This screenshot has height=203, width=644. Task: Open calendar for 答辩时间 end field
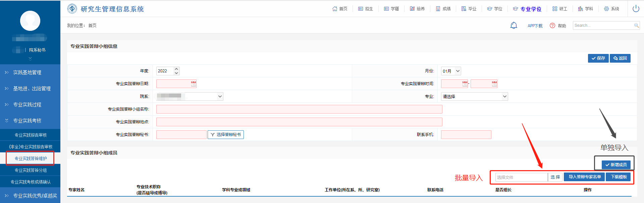pos(494,84)
